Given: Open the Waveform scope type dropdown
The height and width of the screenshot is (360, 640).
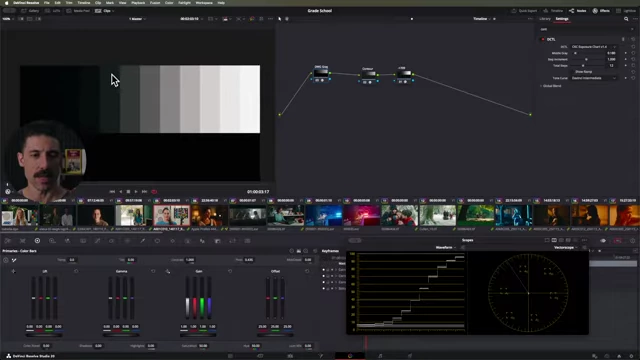Looking at the screenshot, I should (x=445, y=247).
